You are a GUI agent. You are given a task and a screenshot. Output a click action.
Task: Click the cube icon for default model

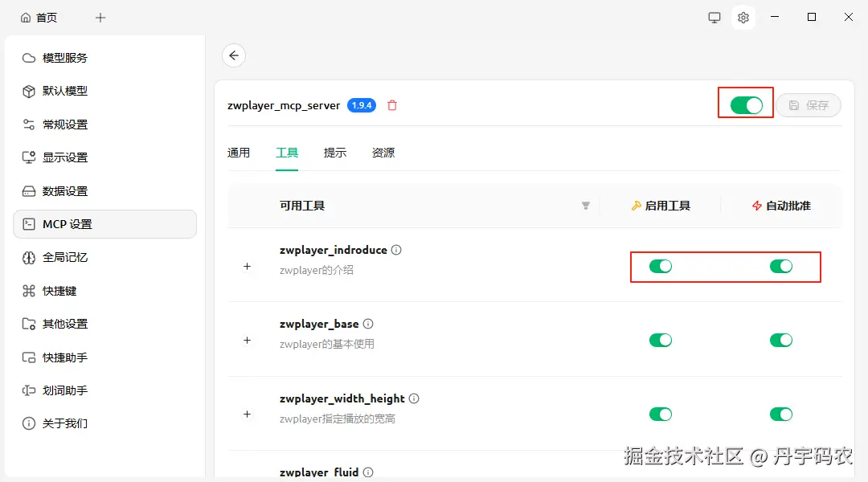point(29,92)
